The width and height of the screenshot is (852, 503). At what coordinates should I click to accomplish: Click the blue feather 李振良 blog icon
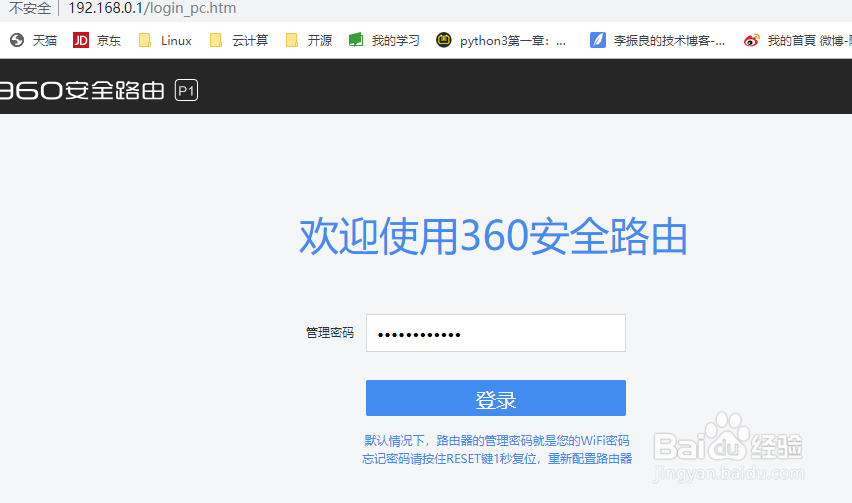click(598, 40)
